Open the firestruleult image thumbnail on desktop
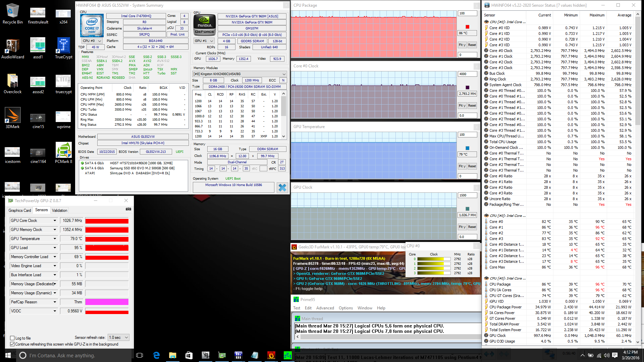The width and height of the screenshot is (644, 362). pyautogui.click(x=38, y=14)
